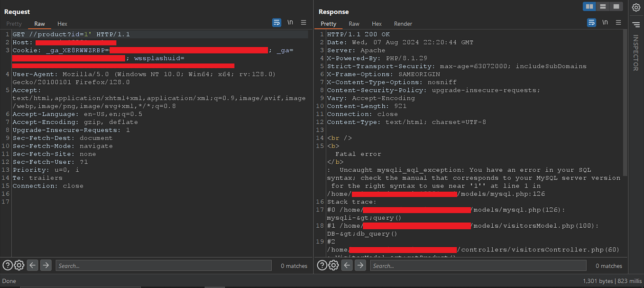Screen dimensions: 644x288
Task: Select the side-by-side layout view
Action: (x=589, y=6)
